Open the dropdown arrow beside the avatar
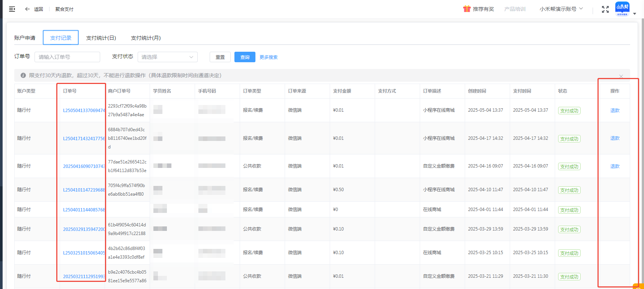This screenshot has width=644, height=289. pos(635,13)
